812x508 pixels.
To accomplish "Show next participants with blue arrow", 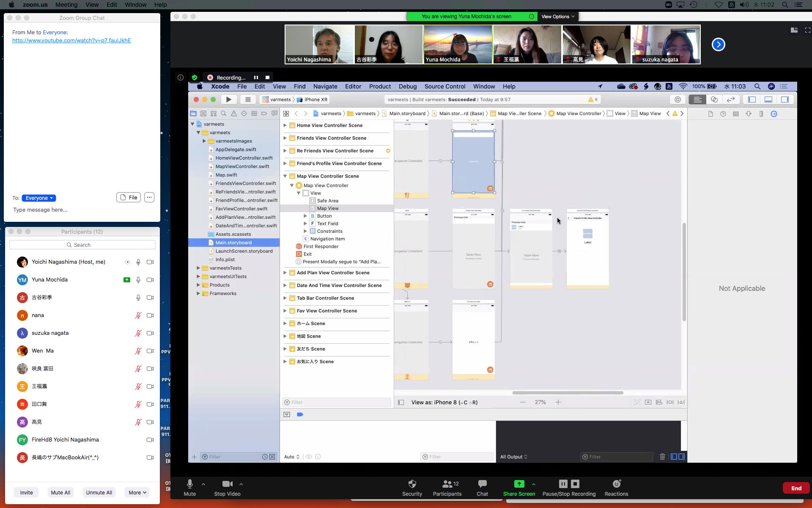I will (x=718, y=44).
